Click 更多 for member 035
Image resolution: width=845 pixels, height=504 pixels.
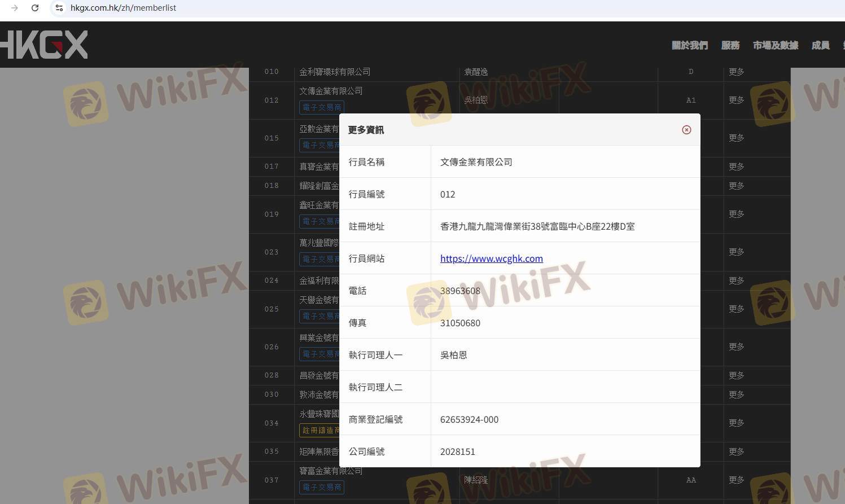click(x=736, y=452)
